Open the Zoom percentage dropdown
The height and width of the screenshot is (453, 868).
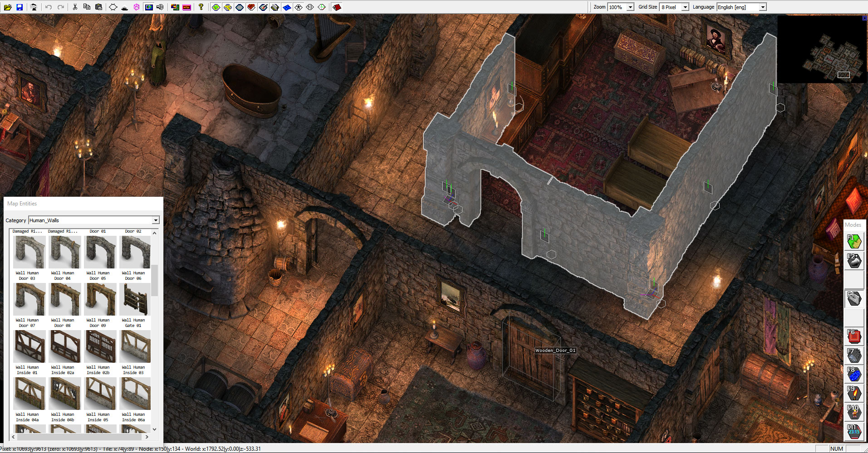click(x=630, y=7)
